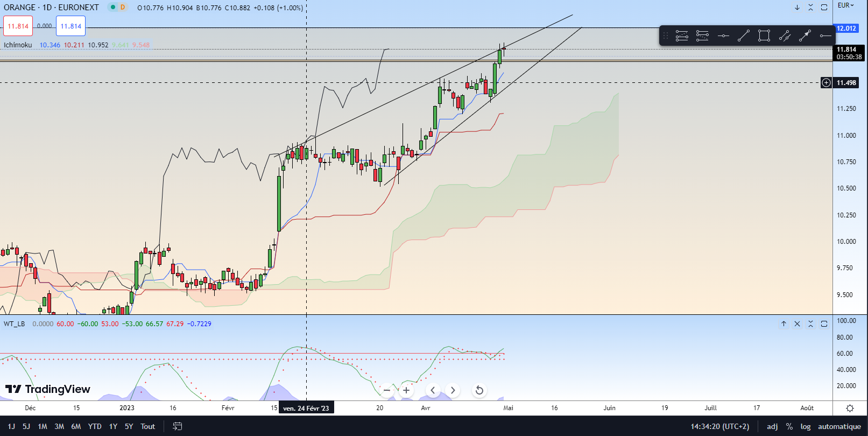This screenshot has height=436, width=868.
Task: Click the ven. 24 Févr '23 date label
Action: (x=306, y=408)
